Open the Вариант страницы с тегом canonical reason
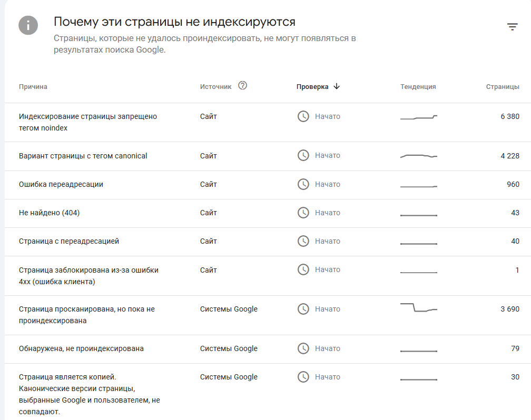 point(83,156)
